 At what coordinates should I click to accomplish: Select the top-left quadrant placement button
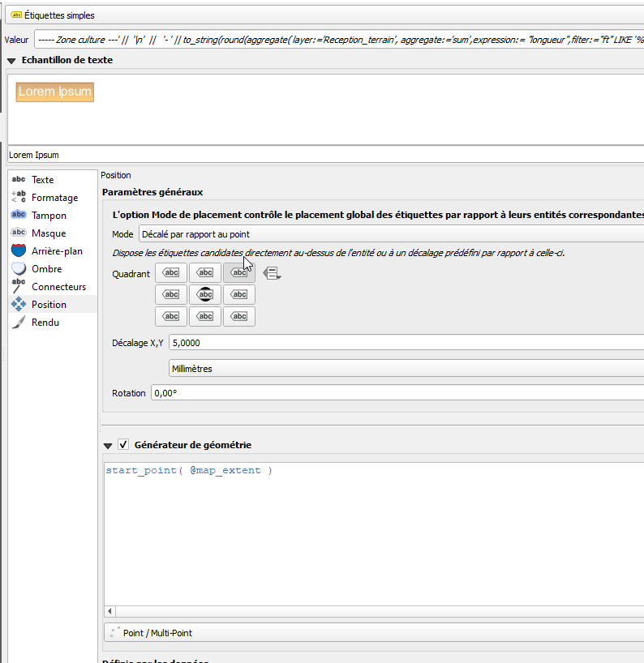tap(171, 273)
